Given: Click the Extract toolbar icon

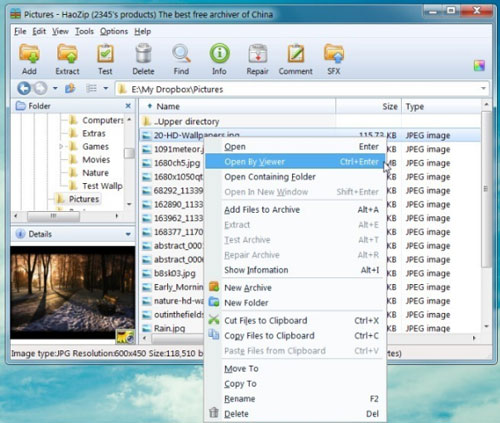Looking at the screenshot, I should [x=67, y=53].
